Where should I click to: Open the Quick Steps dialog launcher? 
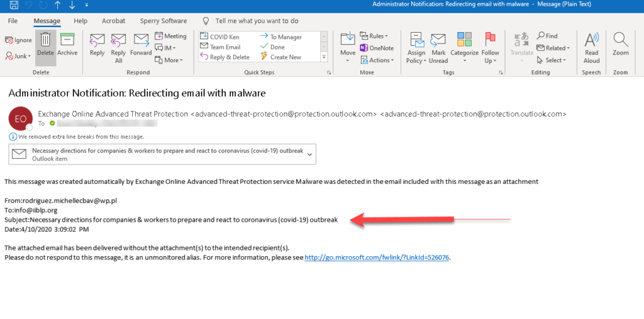[x=328, y=73]
